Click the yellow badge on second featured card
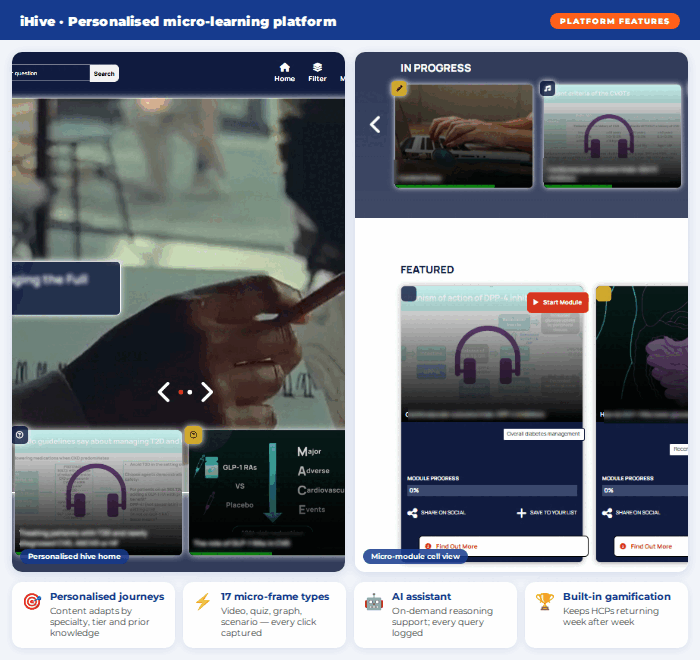This screenshot has width=700, height=660. pos(604,294)
